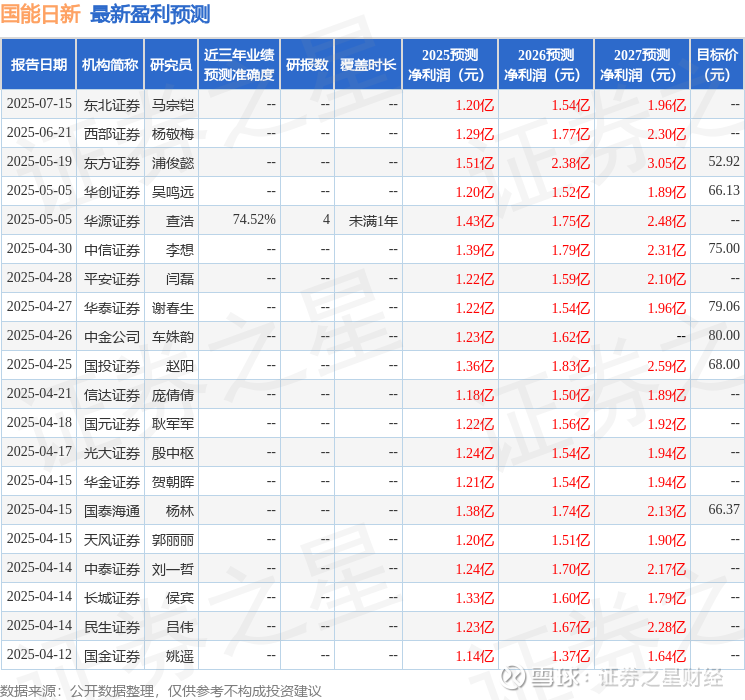Select analyst name 吴鸣远

coord(172,192)
